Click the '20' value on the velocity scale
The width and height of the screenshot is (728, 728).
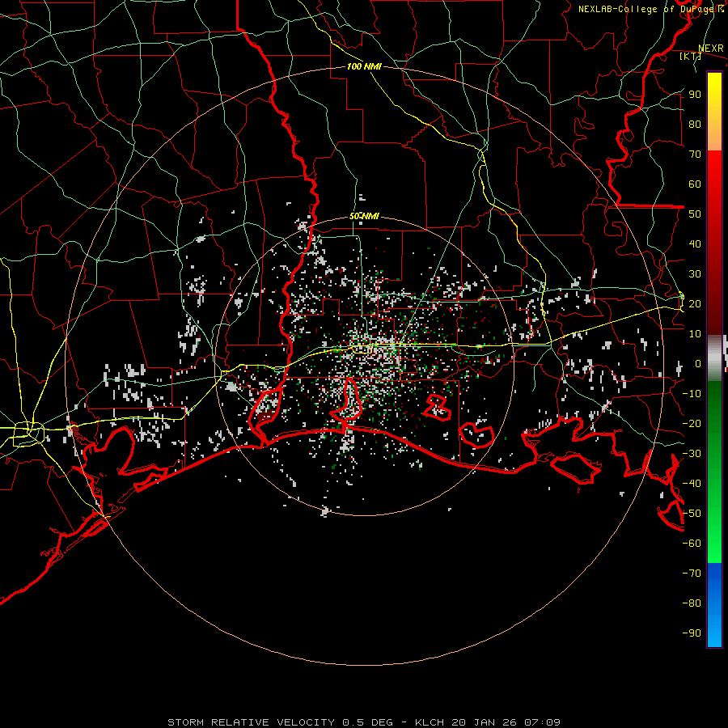coord(695,304)
